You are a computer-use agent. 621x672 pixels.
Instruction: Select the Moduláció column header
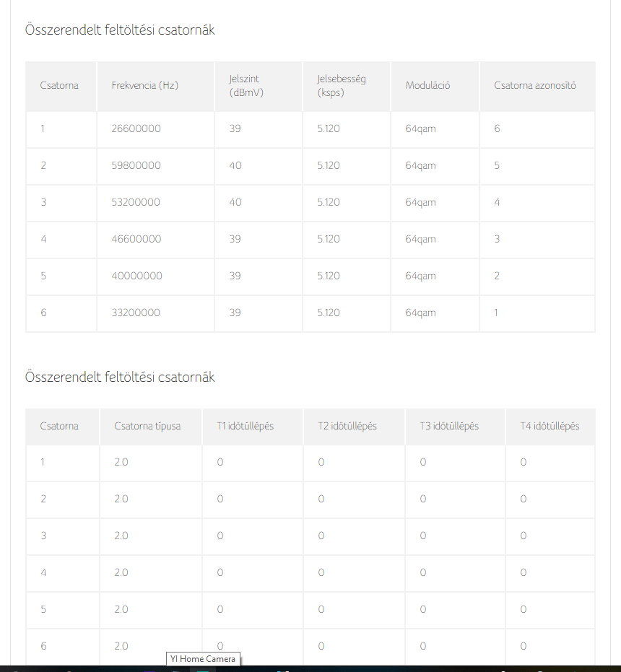(427, 85)
